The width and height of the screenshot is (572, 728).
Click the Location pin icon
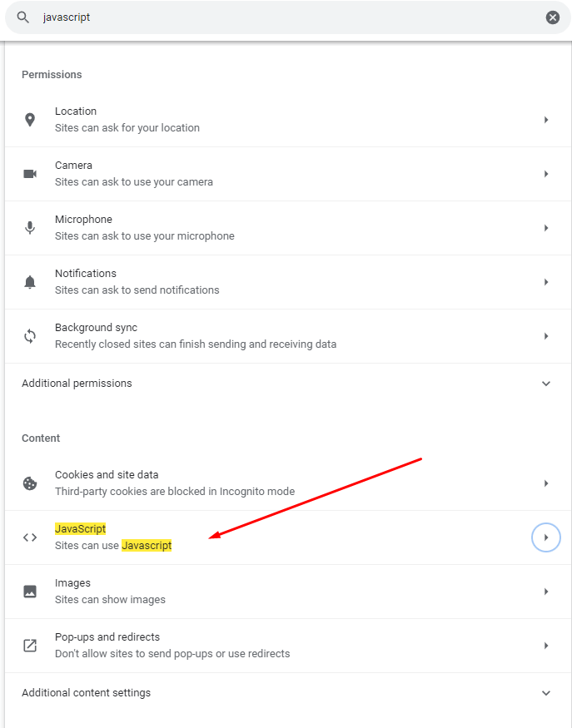click(x=30, y=120)
